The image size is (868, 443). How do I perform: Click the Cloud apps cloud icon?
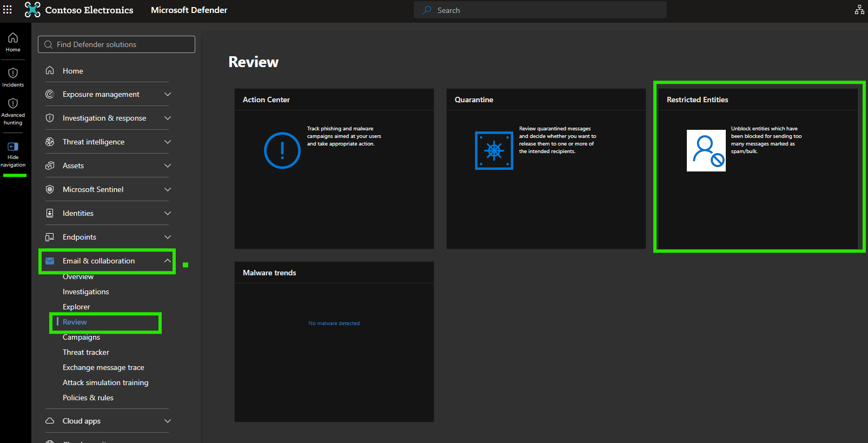pyautogui.click(x=50, y=421)
